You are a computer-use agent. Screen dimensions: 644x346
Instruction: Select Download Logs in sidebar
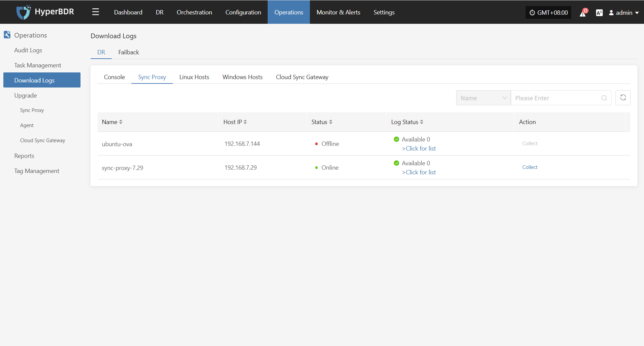[42, 80]
